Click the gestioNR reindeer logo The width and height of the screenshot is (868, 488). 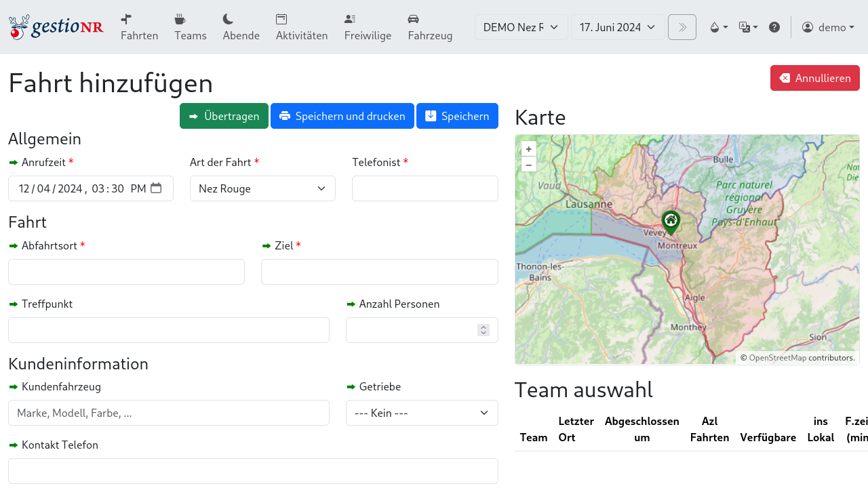[x=56, y=27]
